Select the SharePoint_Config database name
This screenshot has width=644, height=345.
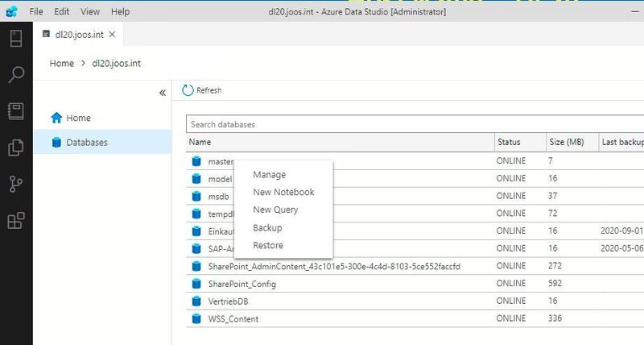pyautogui.click(x=242, y=285)
